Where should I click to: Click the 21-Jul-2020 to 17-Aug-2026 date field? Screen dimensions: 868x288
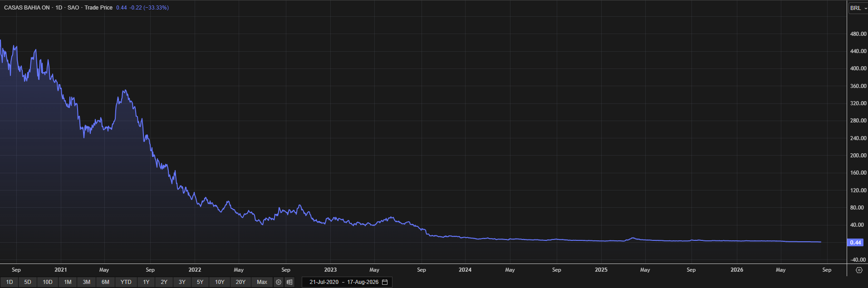pos(347,282)
